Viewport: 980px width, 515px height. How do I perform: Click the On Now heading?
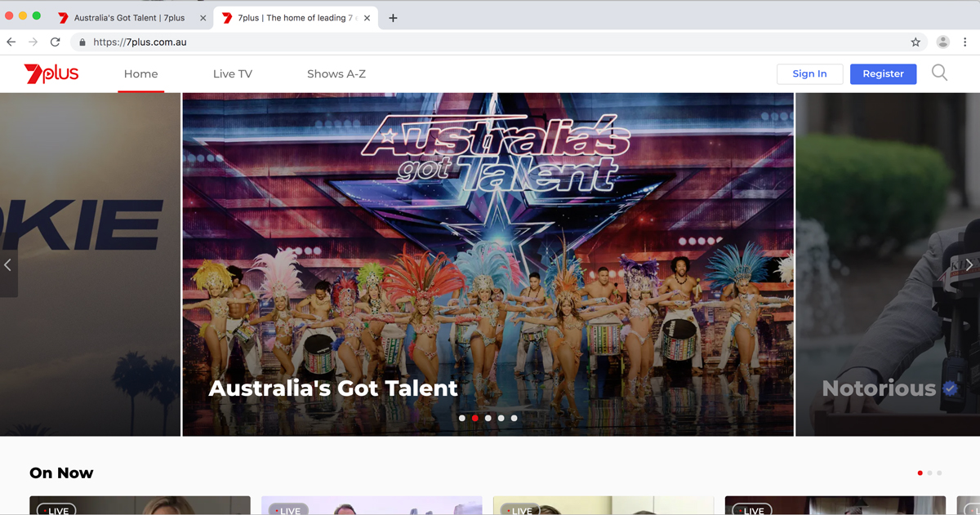(61, 473)
